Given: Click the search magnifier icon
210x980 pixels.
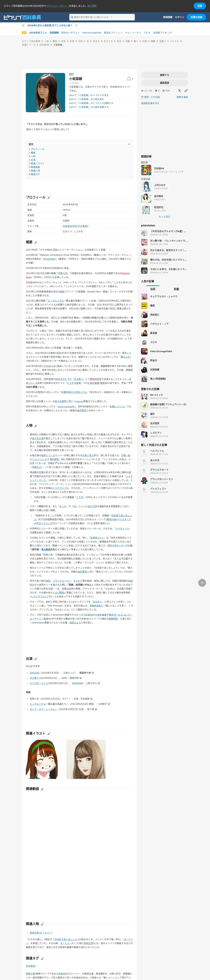Looking at the screenshot, I should (72, 17).
